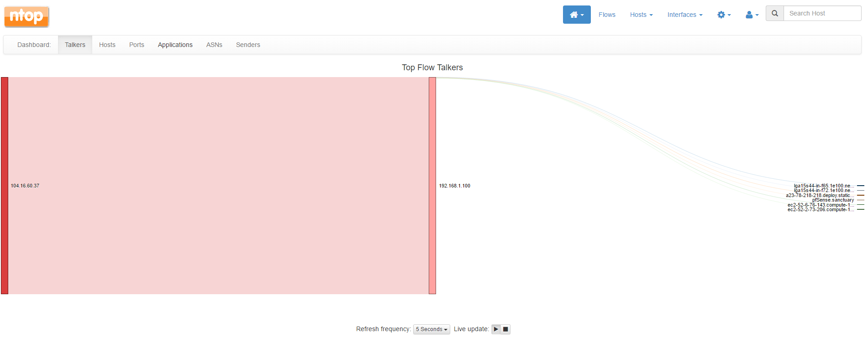Open the Flows page link

607,15
